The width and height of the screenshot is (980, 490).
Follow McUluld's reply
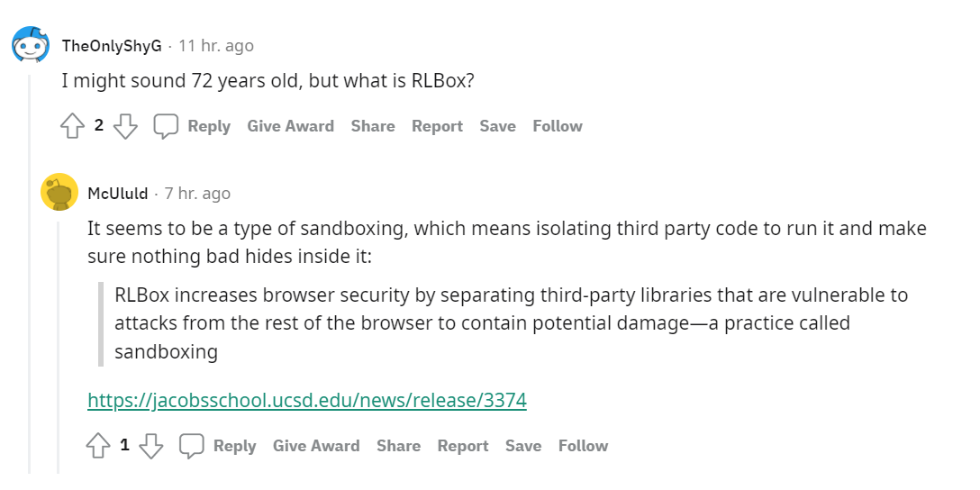[583, 446]
